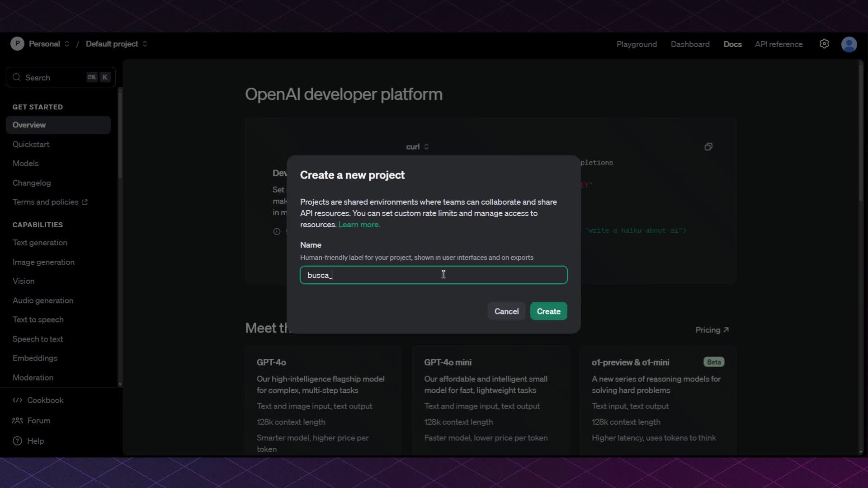Click the Help icon
The width and height of the screenshot is (868, 488).
pos(16,441)
